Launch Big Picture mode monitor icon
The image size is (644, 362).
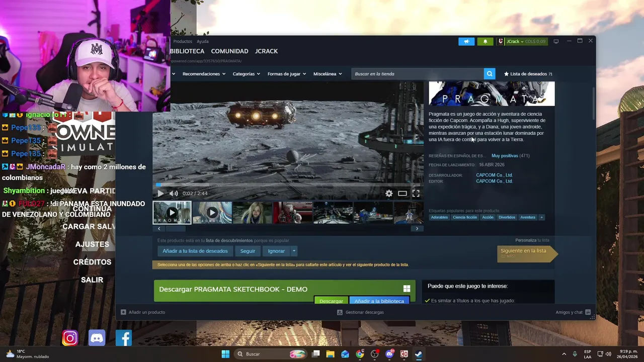[x=556, y=41]
